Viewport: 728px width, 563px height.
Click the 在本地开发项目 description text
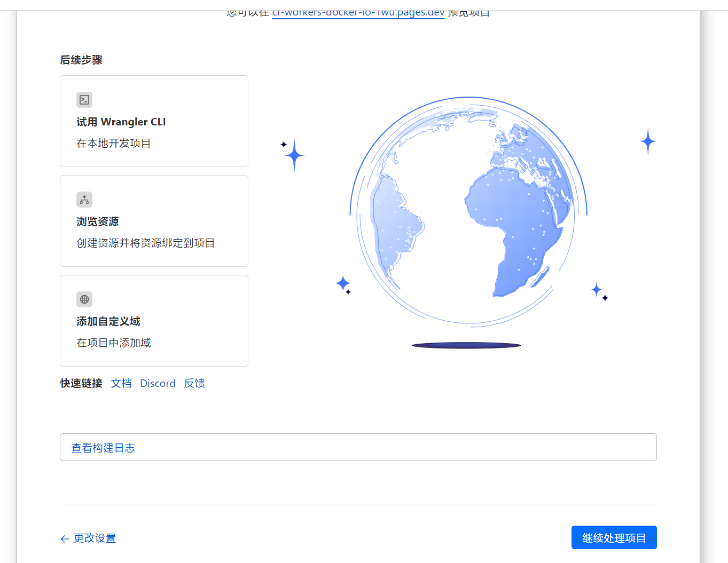point(114,144)
